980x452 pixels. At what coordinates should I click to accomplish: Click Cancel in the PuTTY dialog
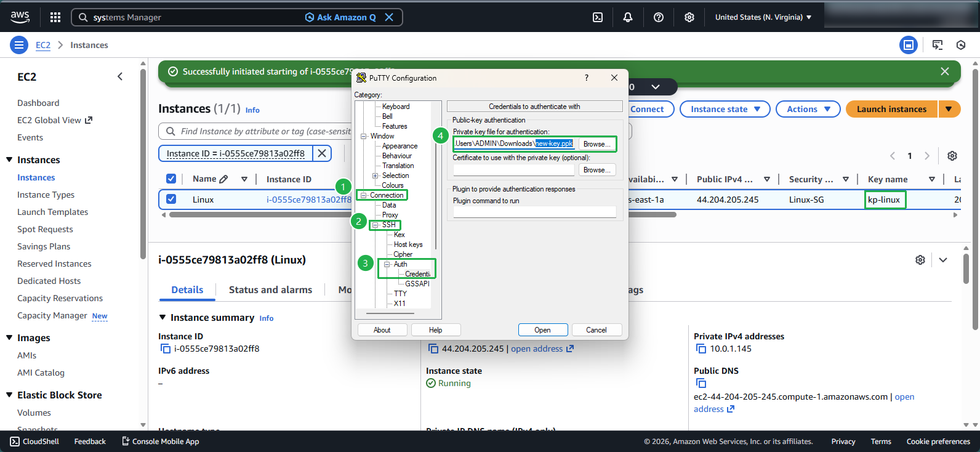(596, 330)
